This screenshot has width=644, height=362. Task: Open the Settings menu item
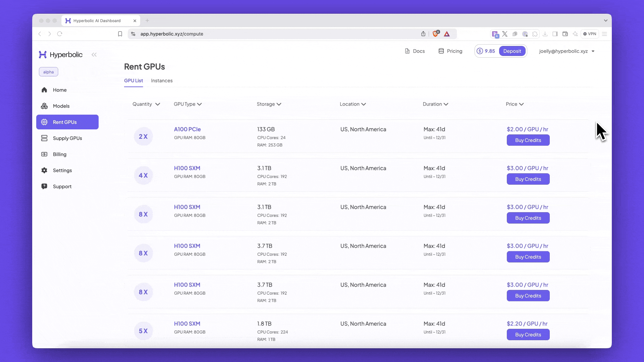(x=67, y=170)
